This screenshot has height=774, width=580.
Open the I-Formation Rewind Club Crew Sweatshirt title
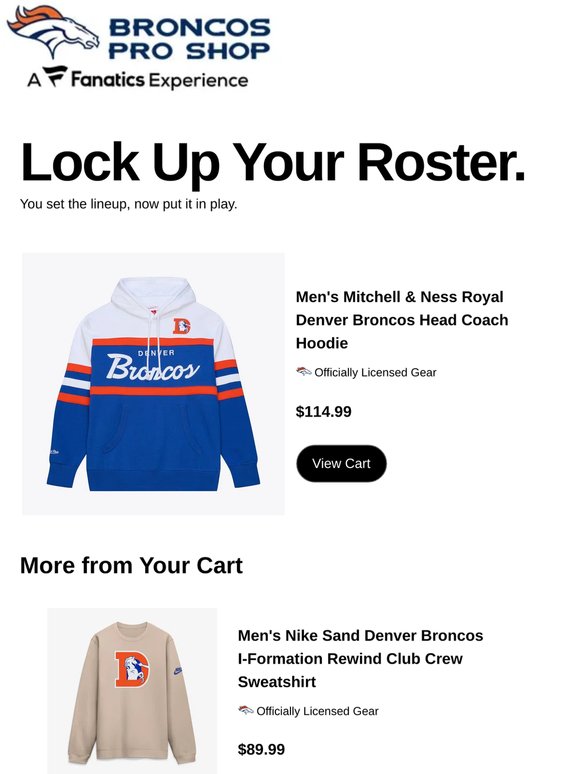pyautogui.click(x=360, y=658)
